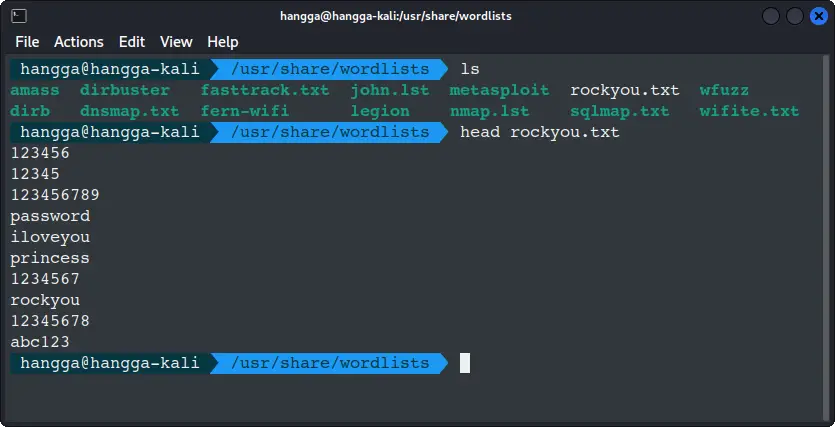Open the File menu
Image resolution: width=835 pixels, height=427 pixels.
[x=27, y=42]
